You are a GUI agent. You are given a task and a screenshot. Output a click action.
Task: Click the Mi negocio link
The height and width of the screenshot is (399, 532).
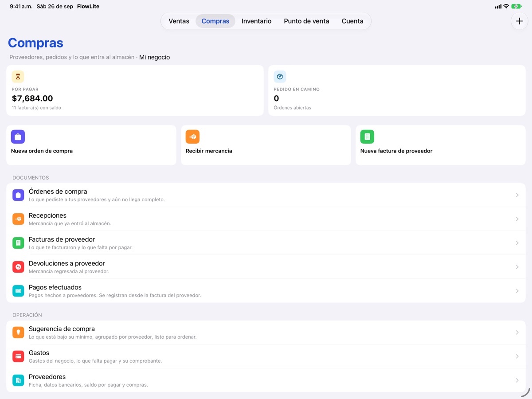pyautogui.click(x=154, y=57)
